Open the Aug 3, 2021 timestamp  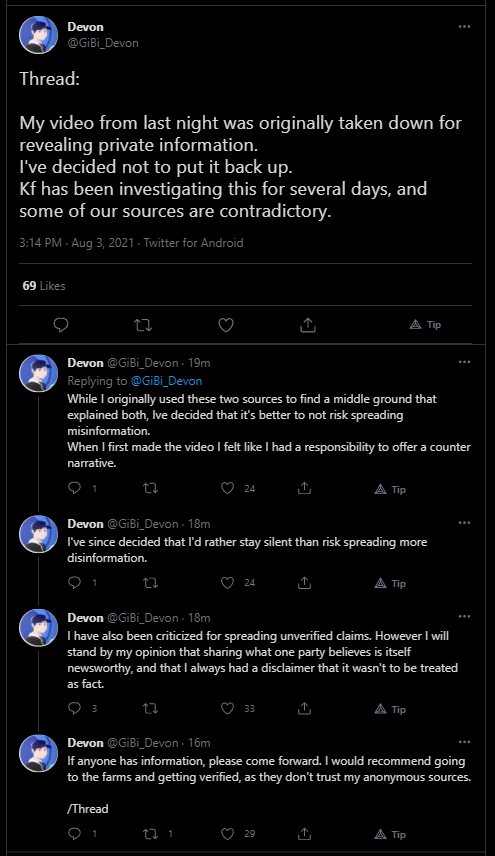click(x=103, y=243)
